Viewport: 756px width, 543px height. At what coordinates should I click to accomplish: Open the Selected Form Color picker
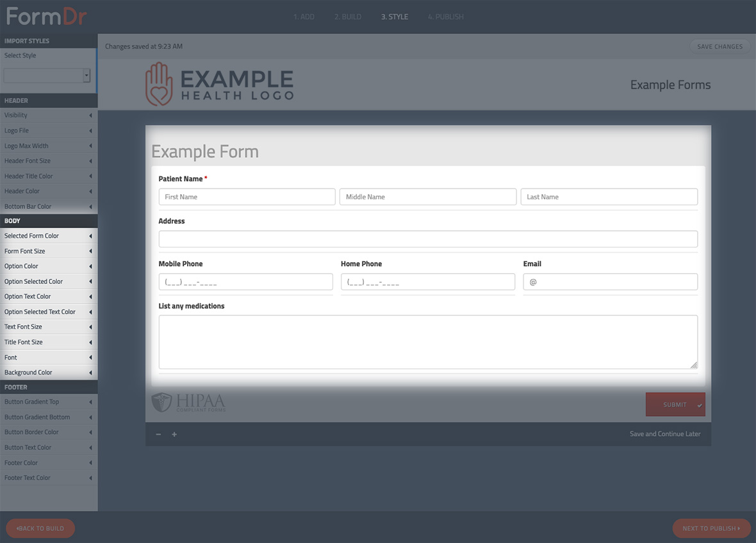point(49,235)
